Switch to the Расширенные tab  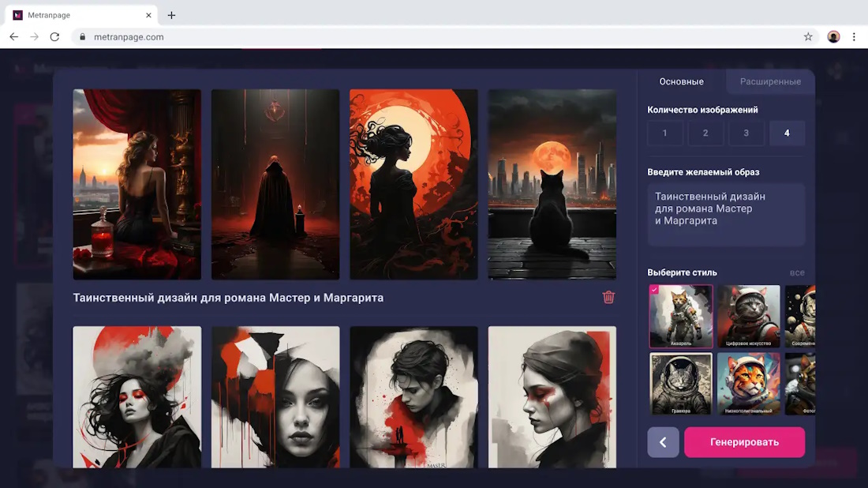coord(769,82)
